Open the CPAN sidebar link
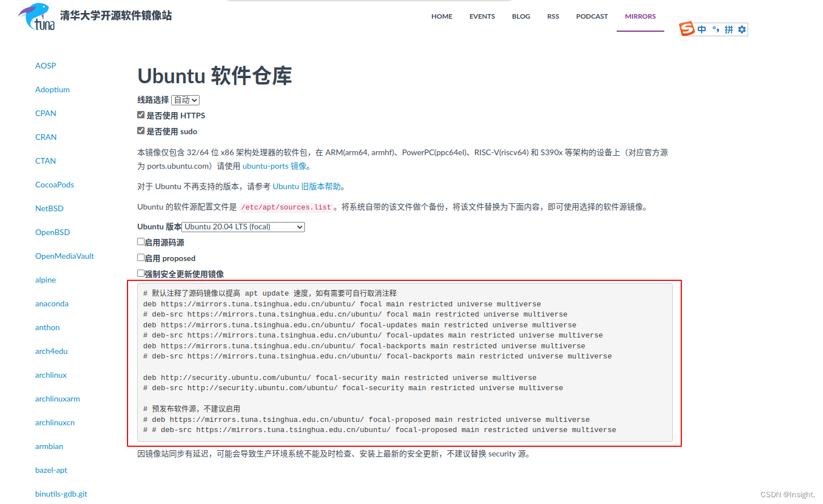This screenshot has width=823, height=504. pos(45,113)
